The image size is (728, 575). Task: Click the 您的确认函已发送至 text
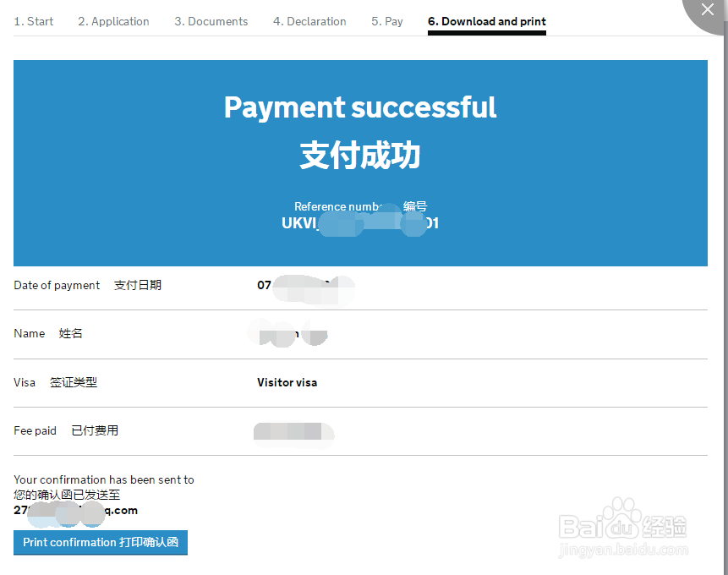pyautogui.click(x=67, y=495)
